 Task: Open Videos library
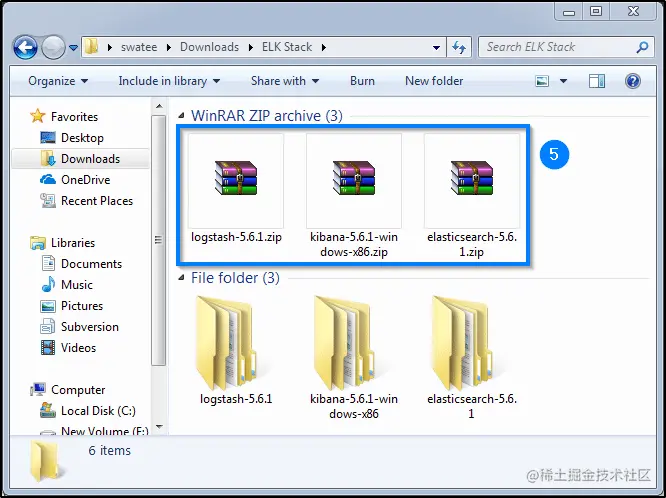coord(78,348)
